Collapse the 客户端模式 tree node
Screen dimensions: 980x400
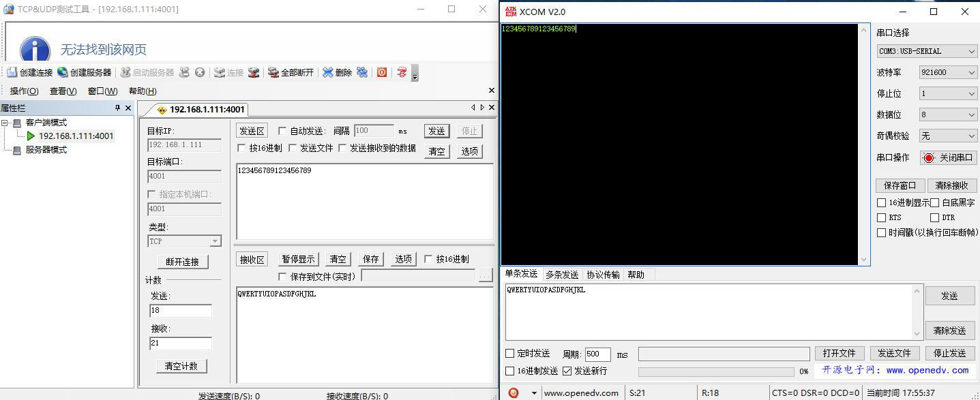pos(5,123)
